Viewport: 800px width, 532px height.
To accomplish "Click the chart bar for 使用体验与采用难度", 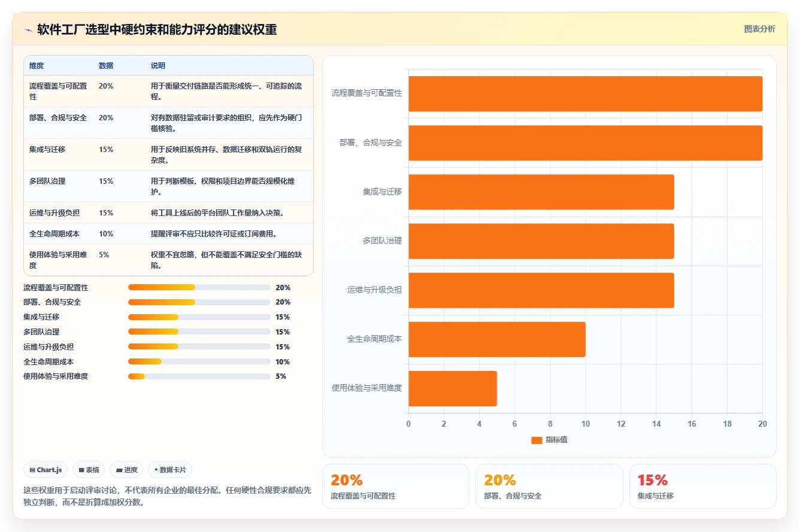I will pyautogui.click(x=453, y=388).
